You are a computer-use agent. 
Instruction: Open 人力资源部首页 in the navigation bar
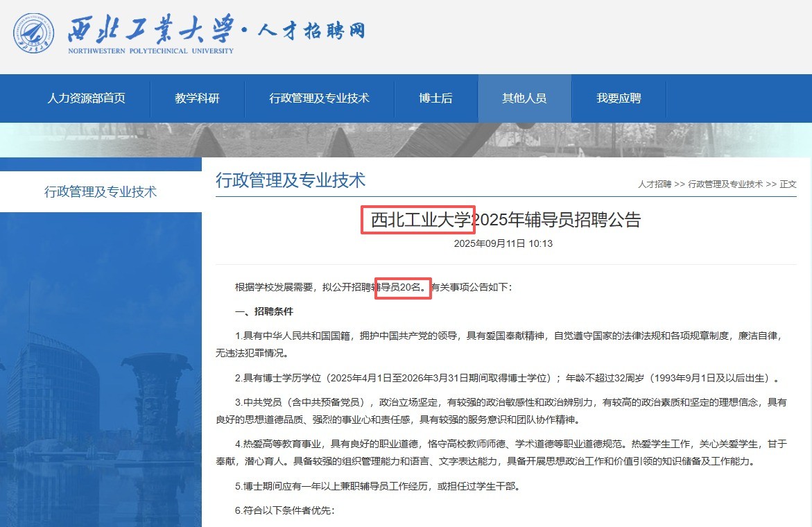[87, 98]
